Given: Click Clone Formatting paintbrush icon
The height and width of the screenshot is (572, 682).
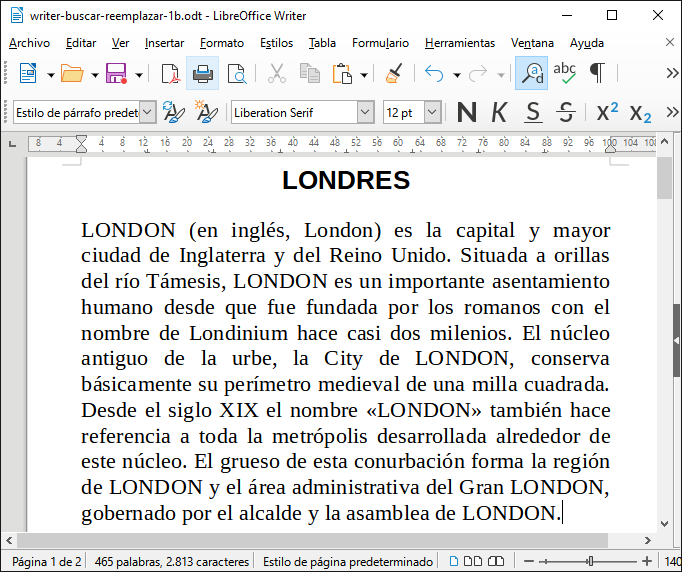Looking at the screenshot, I should pos(394,74).
